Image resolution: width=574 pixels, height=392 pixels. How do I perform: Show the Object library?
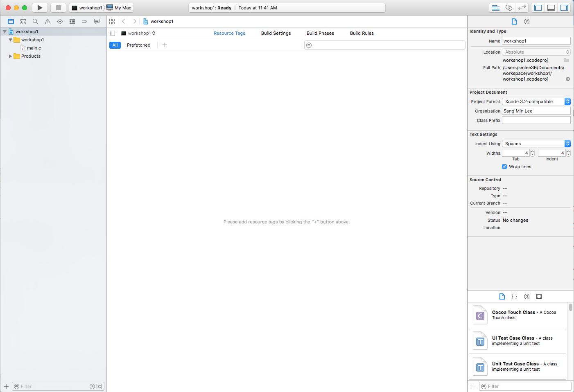(527, 296)
